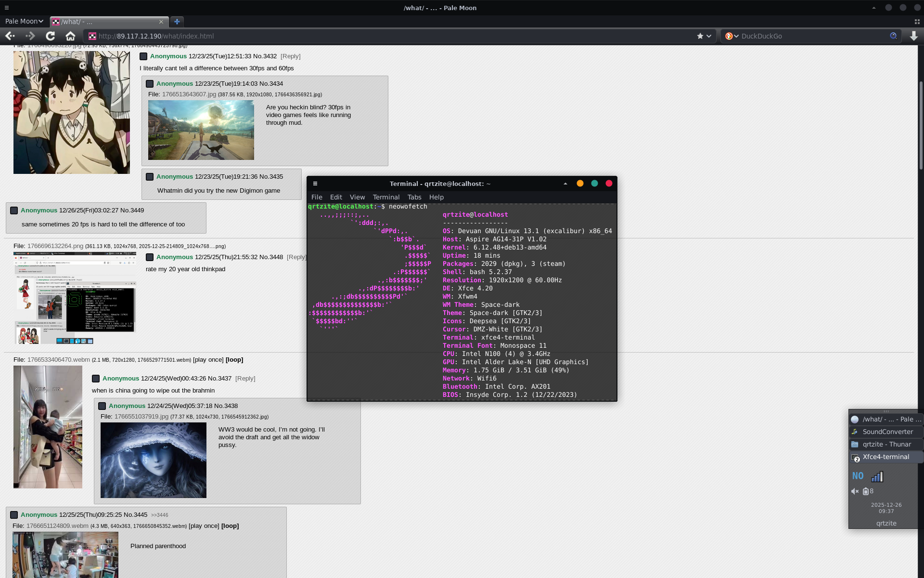Select the checkbox on post No.3449
Screen dimensions: 924x578
point(14,210)
